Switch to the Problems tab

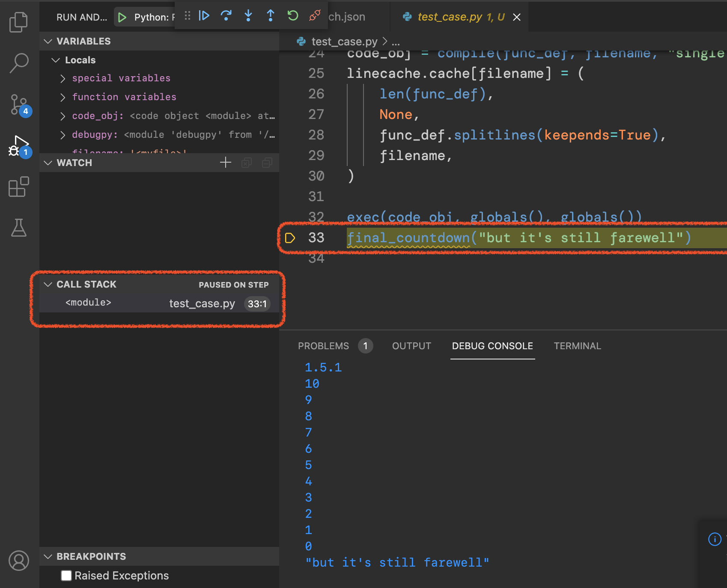click(x=324, y=346)
